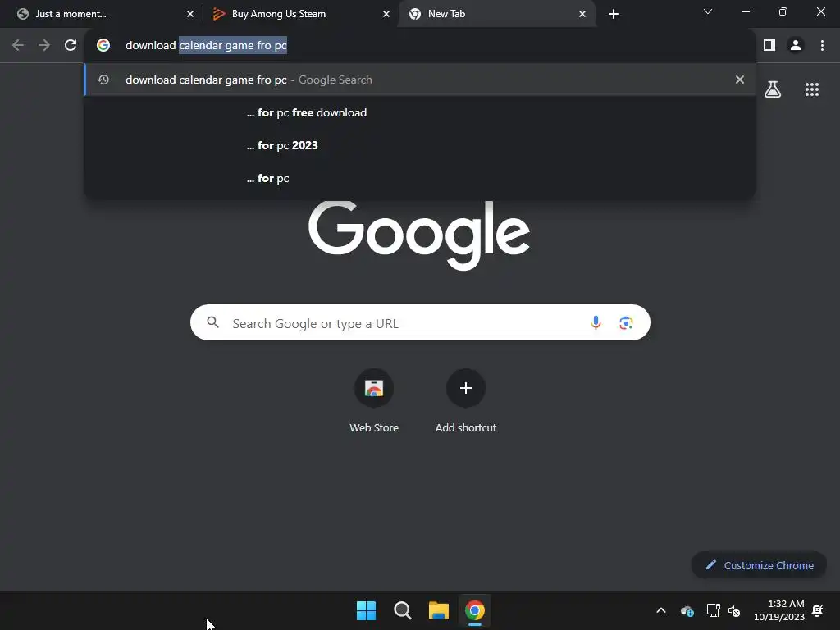Start voice search with the microphone
840x630 pixels.
[596, 322]
